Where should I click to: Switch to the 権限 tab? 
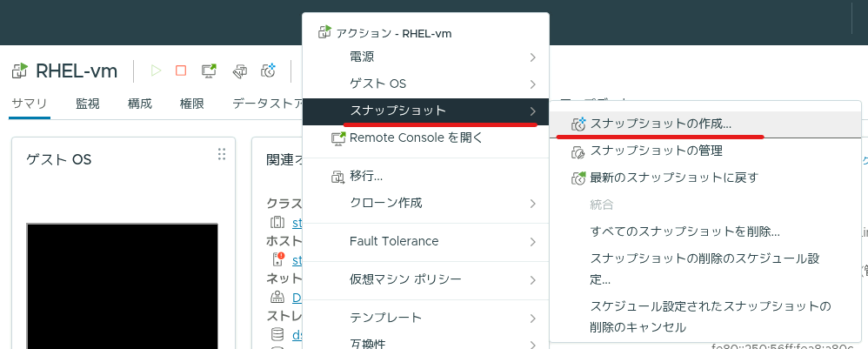coord(192,104)
